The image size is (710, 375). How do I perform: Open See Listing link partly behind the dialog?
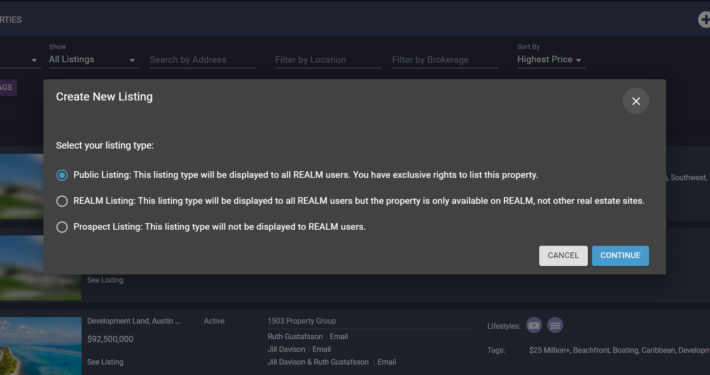pos(105,280)
